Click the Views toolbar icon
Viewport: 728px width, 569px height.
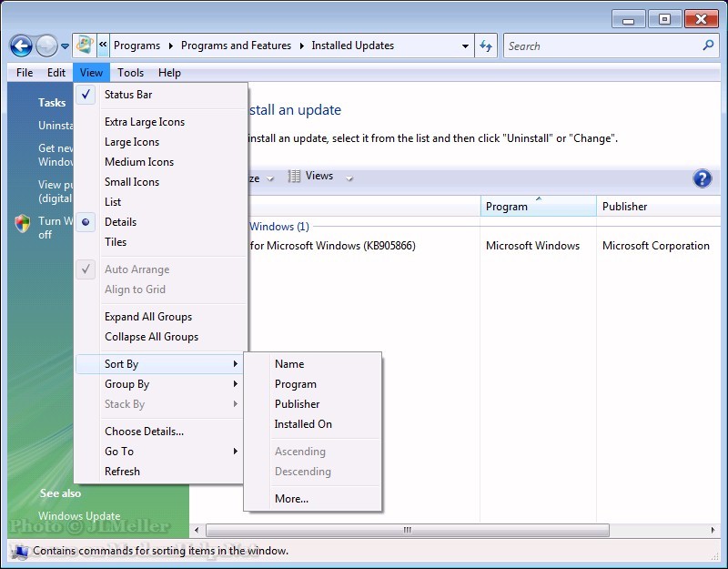click(x=295, y=177)
